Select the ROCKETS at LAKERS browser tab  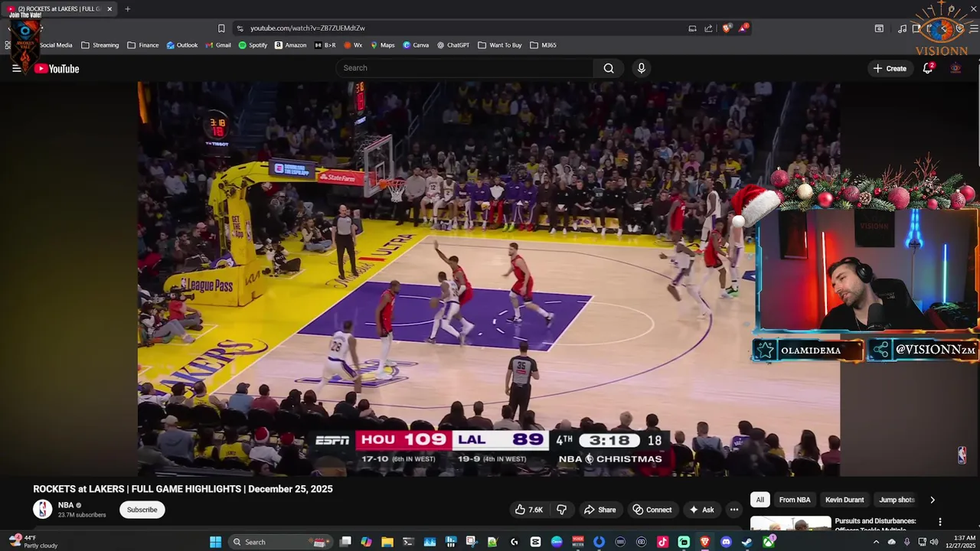tap(60, 9)
